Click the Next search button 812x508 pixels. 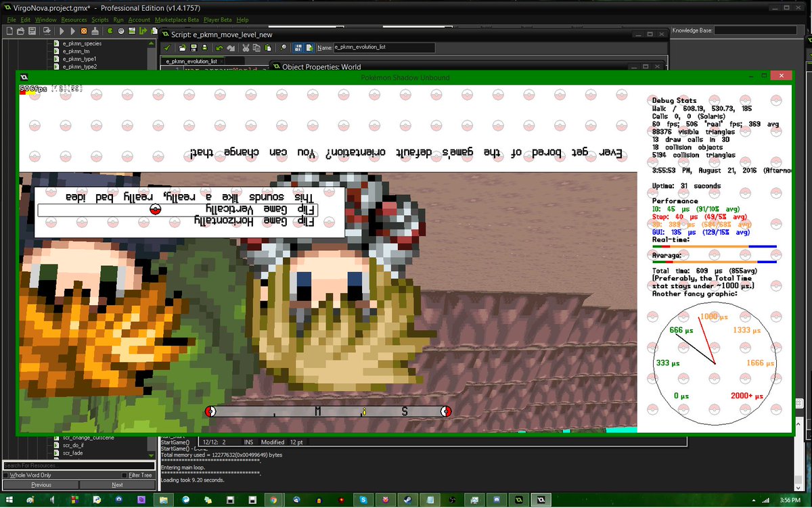[117, 485]
